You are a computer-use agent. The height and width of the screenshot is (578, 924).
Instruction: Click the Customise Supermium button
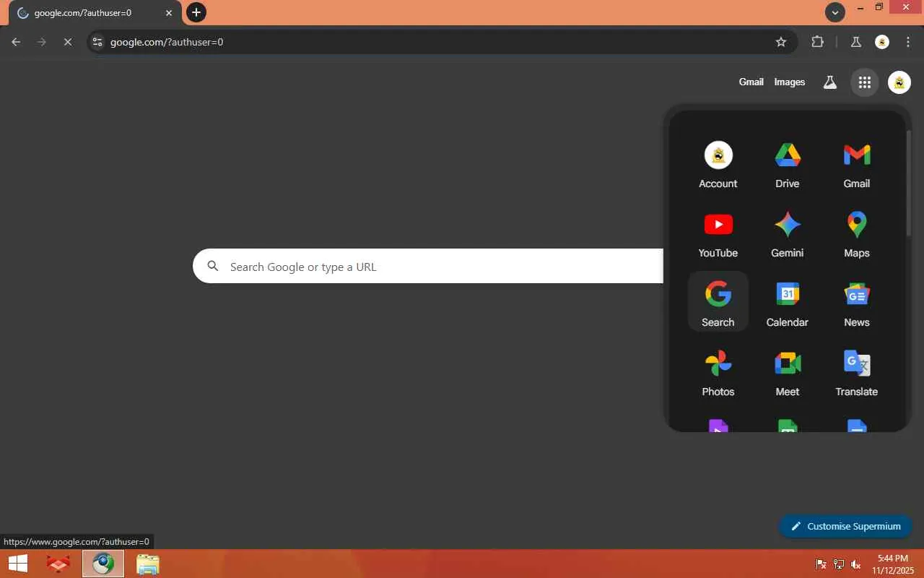pyautogui.click(x=845, y=526)
